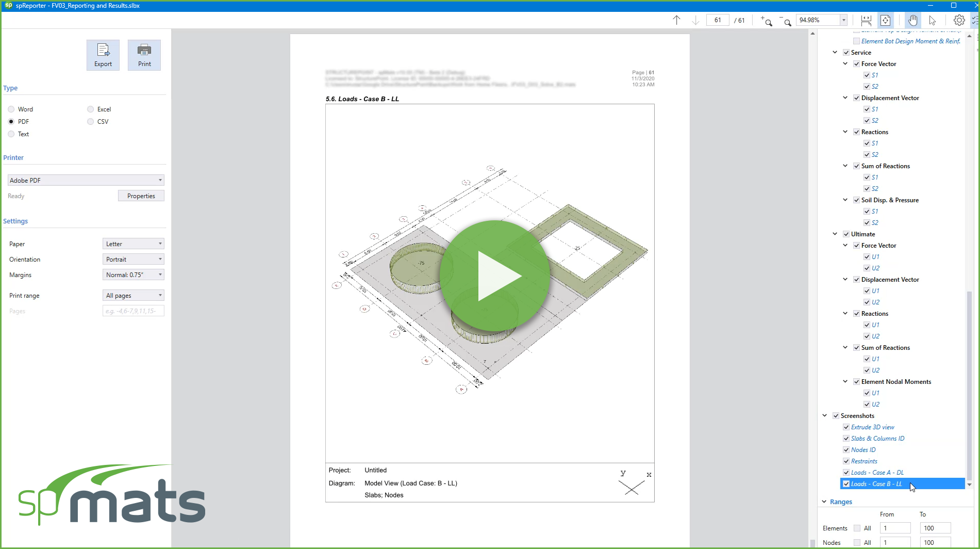The width and height of the screenshot is (980, 549).
Task: Select the fit to width icon
Action: [866, 20]
